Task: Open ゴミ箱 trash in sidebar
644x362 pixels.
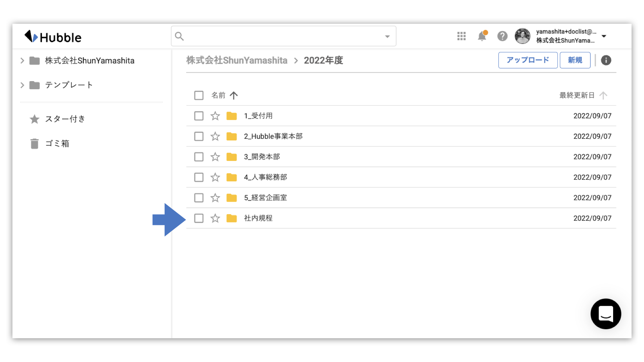Action: tap(57, 144)
